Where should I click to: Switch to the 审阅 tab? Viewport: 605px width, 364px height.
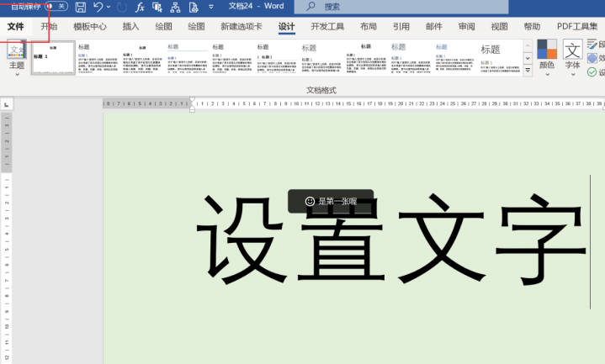pos(467,26)
